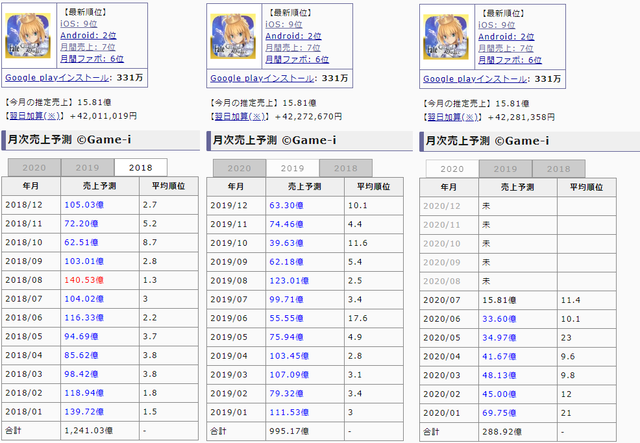Select the 995.17億 total cell
Image resolution: width=640 pixels, height=443 pixels.
(305, 431)
